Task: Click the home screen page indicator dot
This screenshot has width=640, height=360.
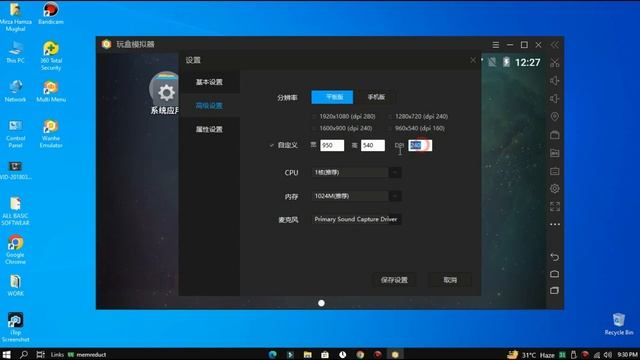Action: [x=321, y=303]
